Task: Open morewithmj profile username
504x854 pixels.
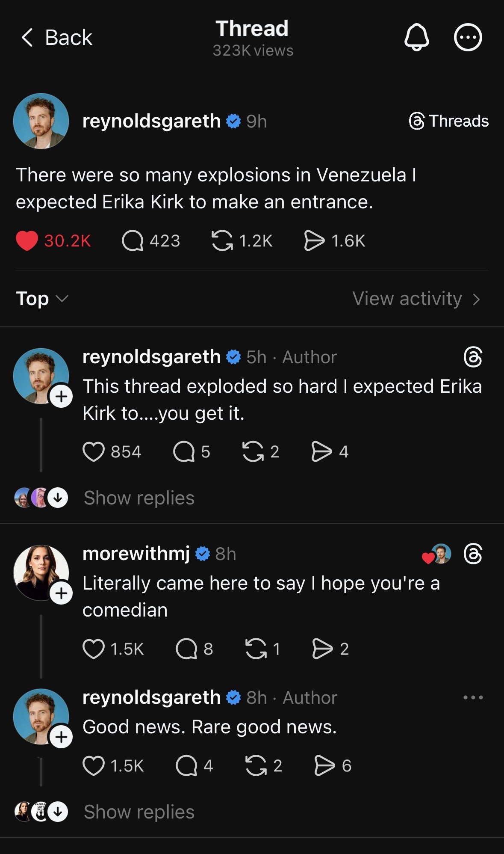Action: 136,554
